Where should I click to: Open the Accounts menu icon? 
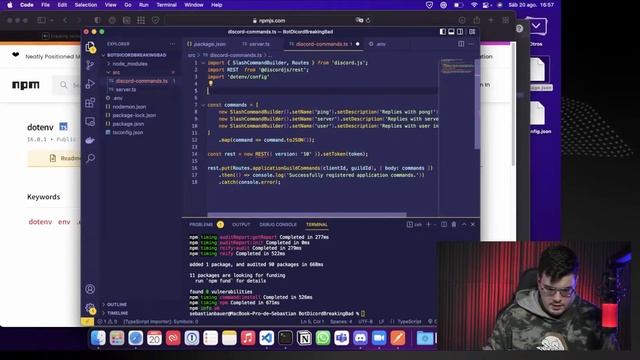(x=90, y=289)
